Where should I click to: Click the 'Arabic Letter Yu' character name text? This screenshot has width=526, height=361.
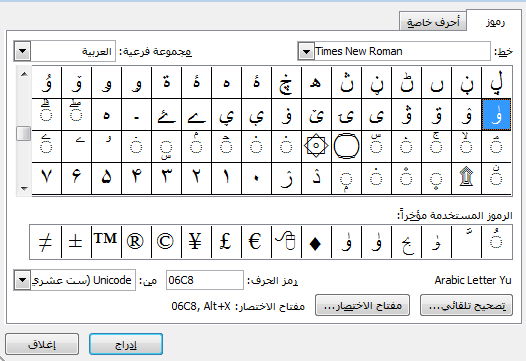tap(473, 280)
